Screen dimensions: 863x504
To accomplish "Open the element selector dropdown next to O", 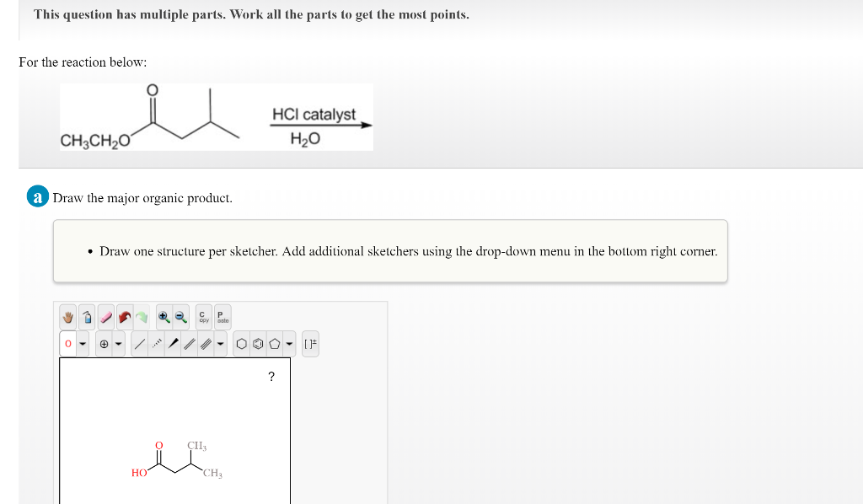I will [x=83, y=343].
